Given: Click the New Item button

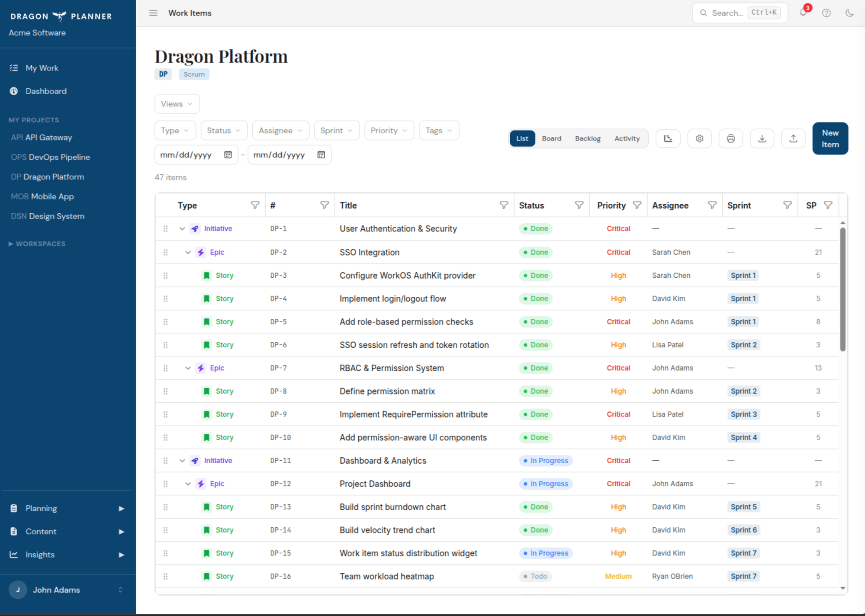Looking at the screenshot, I should [830, 138].
